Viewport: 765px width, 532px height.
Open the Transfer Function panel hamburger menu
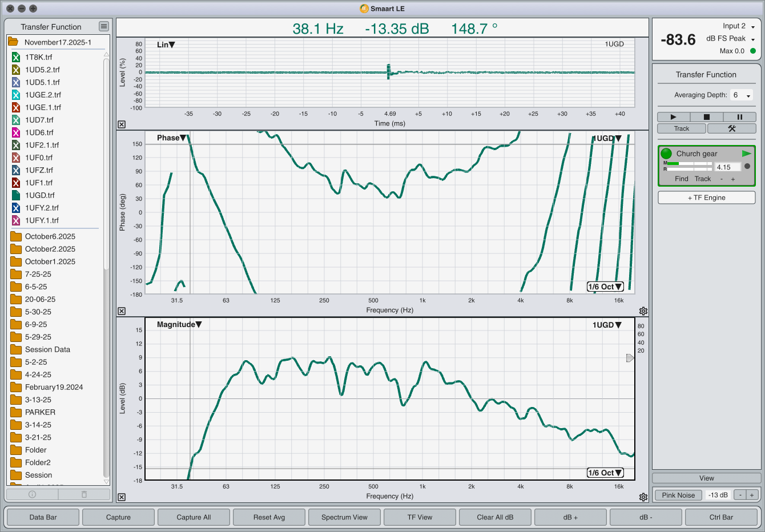[104, 26]
